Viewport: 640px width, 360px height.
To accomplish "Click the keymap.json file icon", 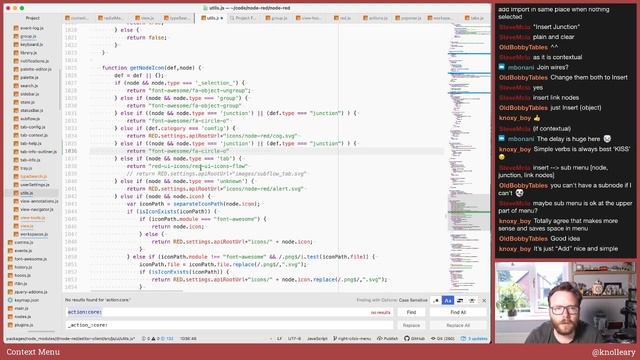I will click(x=10, y=300).
